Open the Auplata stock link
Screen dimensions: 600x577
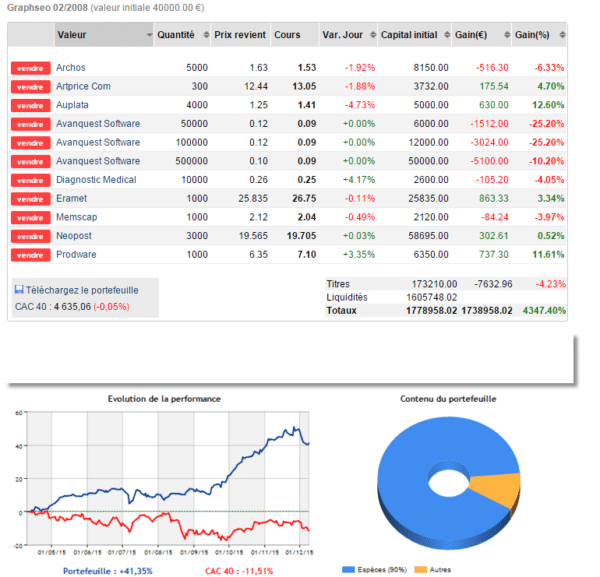[x=72, y=105]
